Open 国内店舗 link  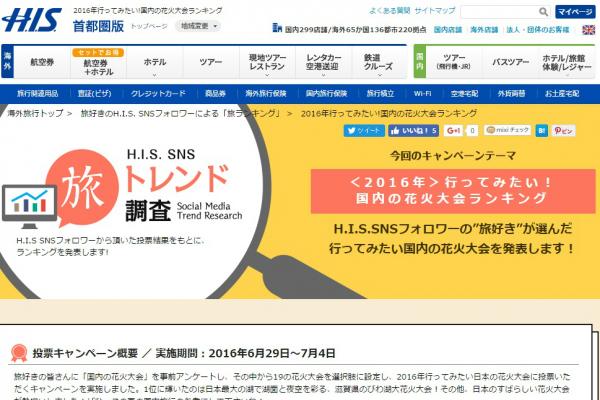coord(448,29)
